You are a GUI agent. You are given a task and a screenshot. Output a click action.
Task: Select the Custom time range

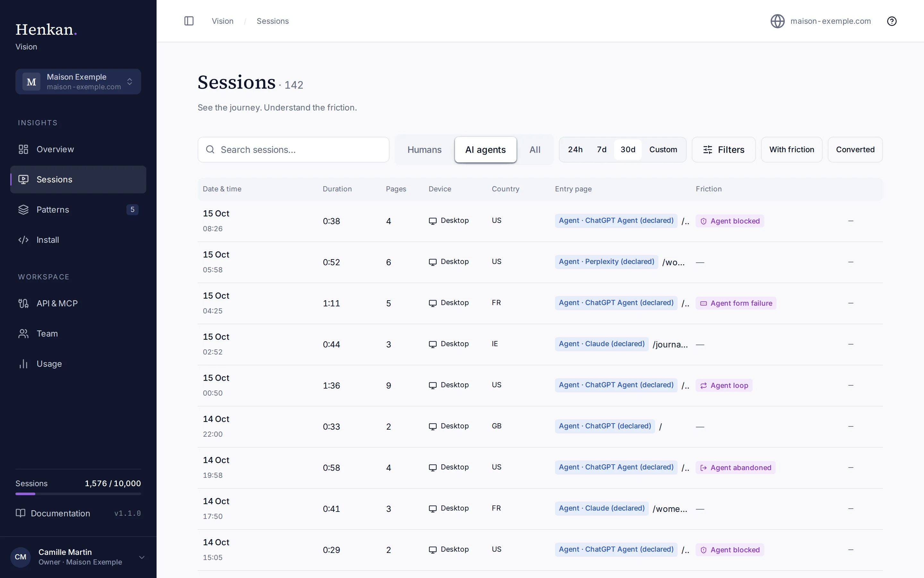pyautogui.click(x=663, y=149)
